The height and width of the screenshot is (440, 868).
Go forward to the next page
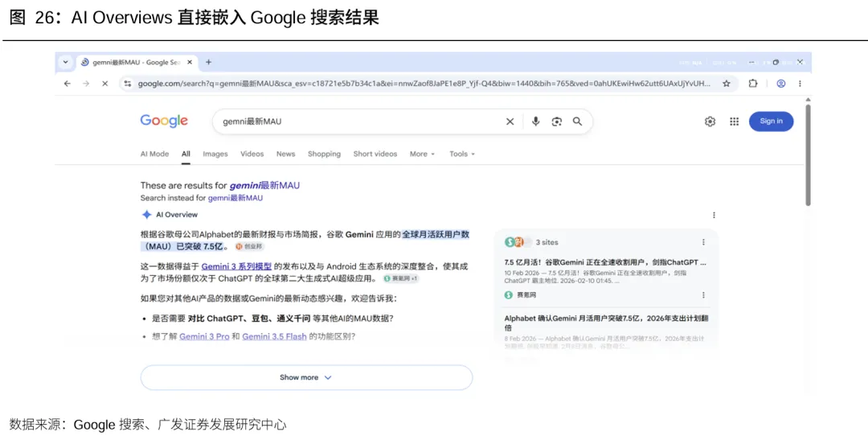tap(86, 84)
